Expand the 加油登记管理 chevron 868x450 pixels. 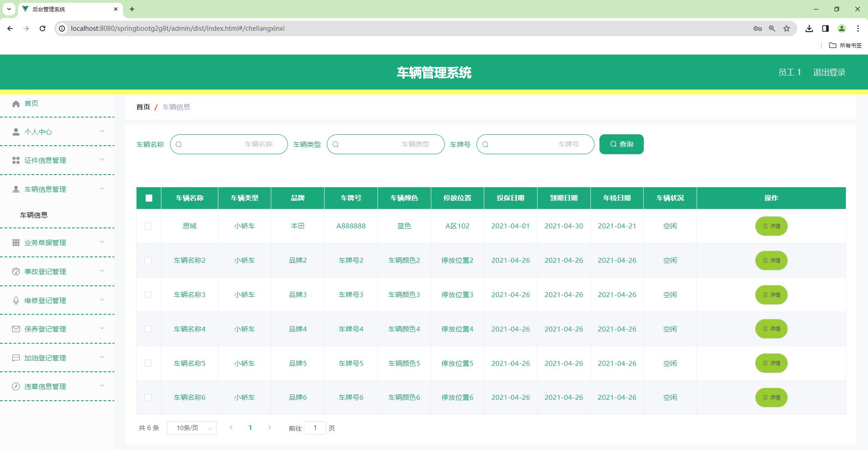102,357
